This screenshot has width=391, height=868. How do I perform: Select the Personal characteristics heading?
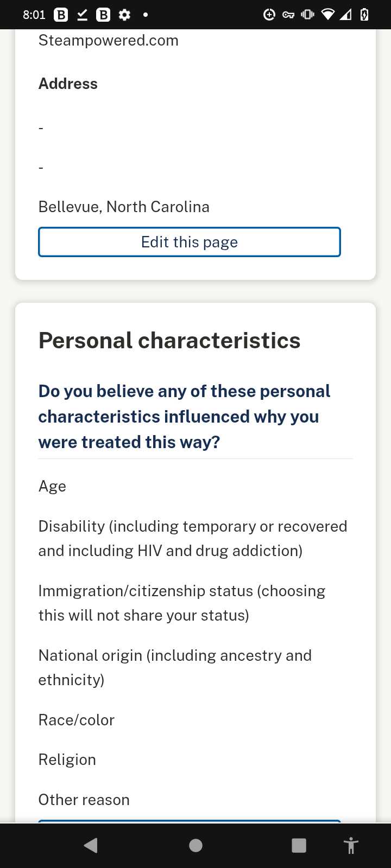pos(169,341)
